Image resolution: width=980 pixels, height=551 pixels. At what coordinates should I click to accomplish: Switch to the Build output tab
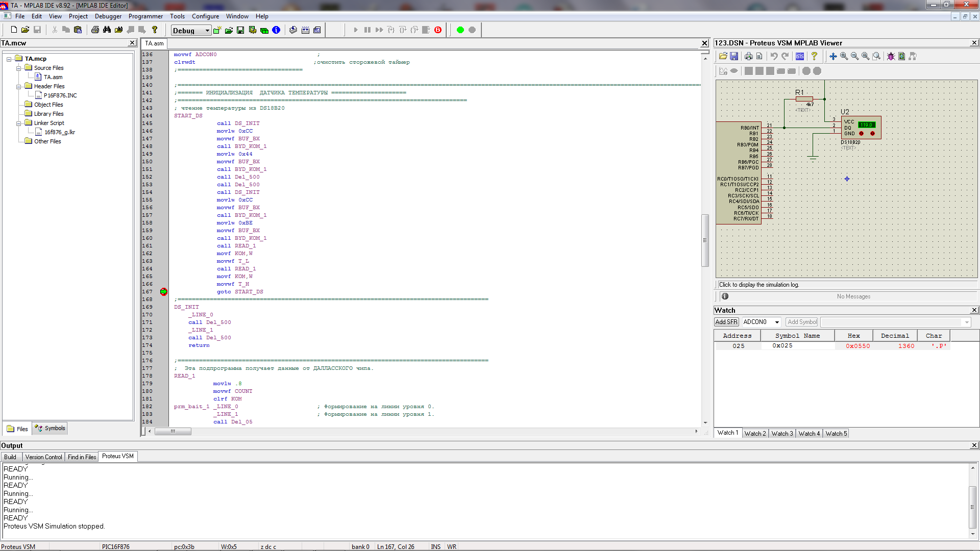coord(10,457)
